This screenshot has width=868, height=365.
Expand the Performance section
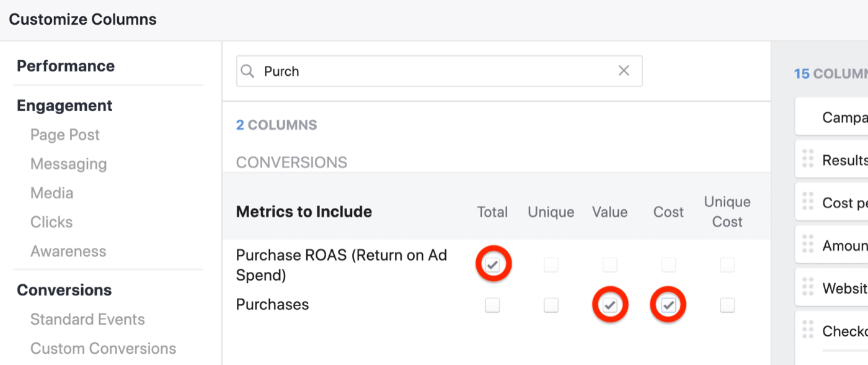65,66
